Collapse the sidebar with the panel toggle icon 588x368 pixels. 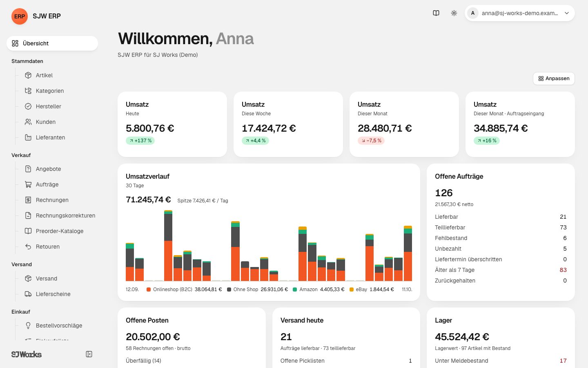[89, 354]
